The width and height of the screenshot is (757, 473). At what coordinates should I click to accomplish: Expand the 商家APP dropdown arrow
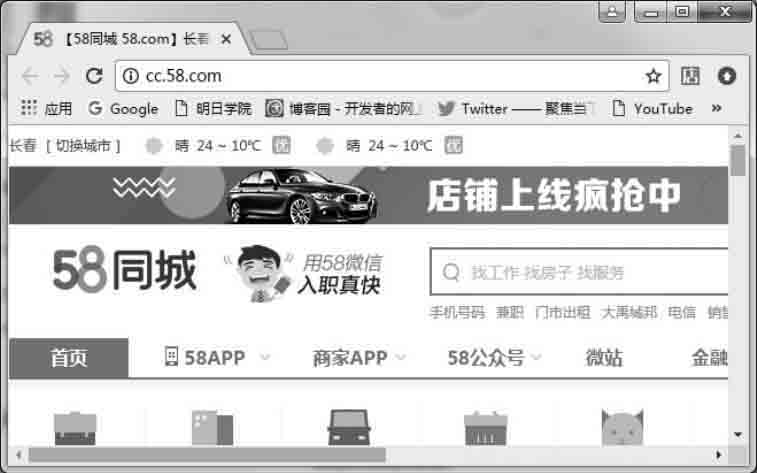pyautogui.click(x=400, y=358)
